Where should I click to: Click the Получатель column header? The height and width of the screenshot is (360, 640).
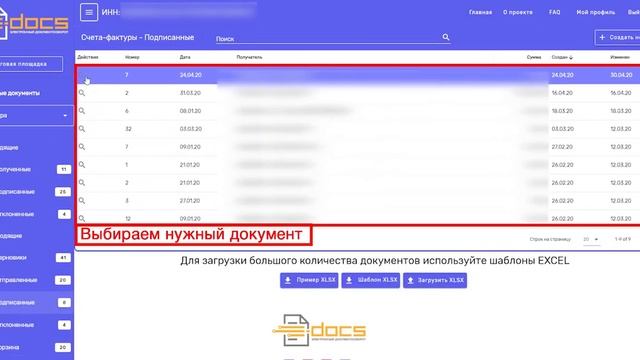pyautogui.click(x=249, y=57)
